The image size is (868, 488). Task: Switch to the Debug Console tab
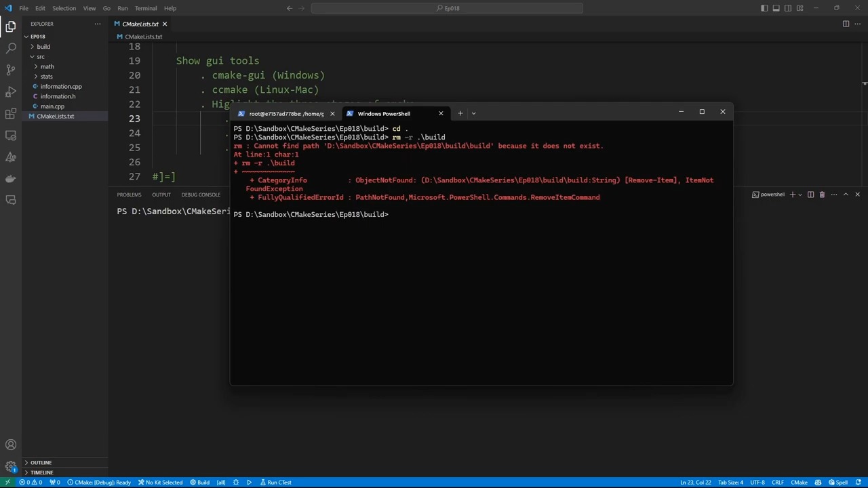[x=201, y=195]
